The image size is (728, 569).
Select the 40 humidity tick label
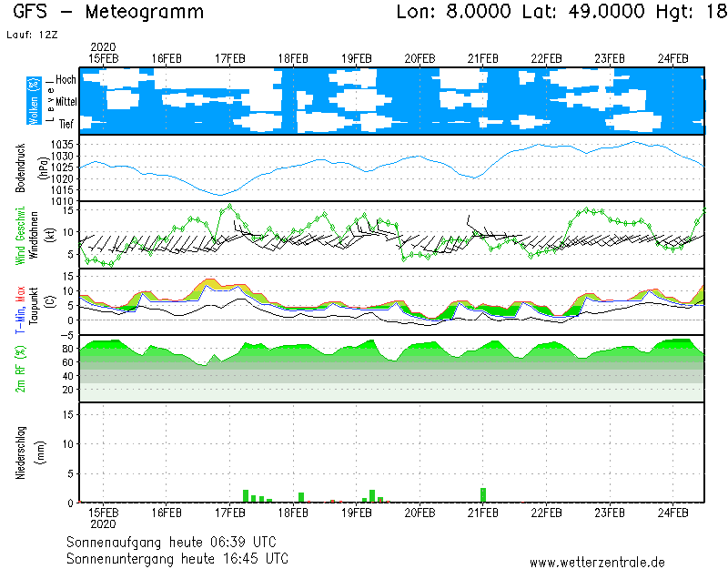67,376
